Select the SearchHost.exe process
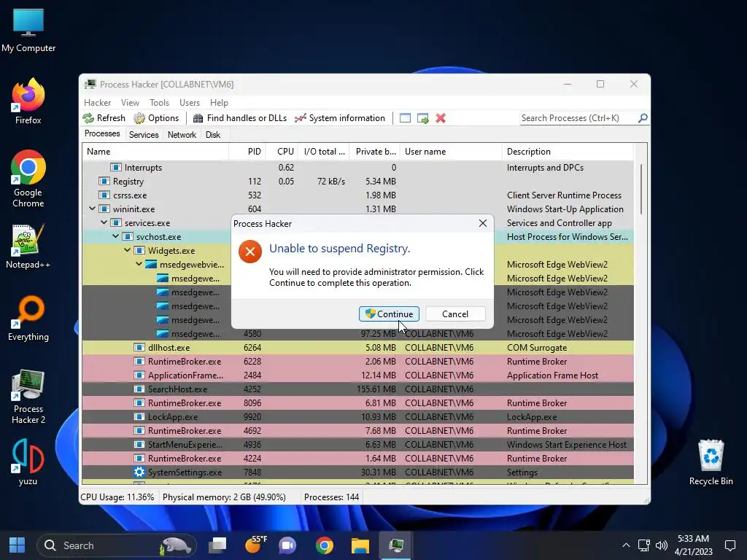747x560 pixels. 357,389
